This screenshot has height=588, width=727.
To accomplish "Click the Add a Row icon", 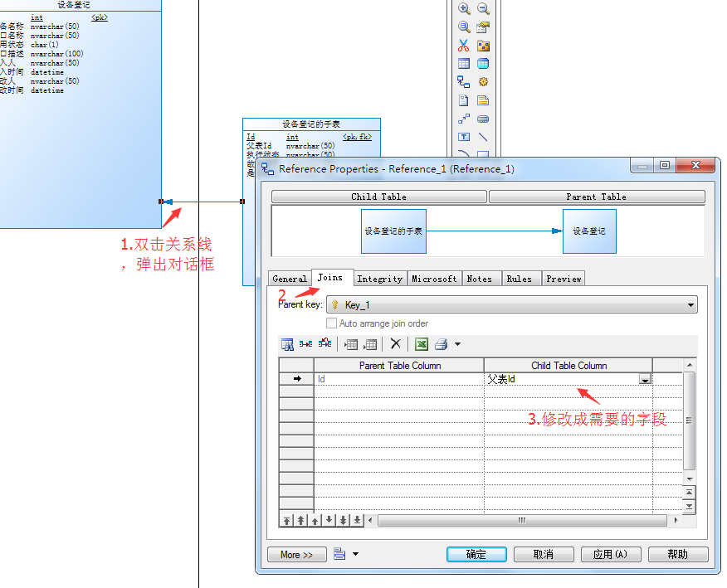I will click(x=370, y=344).
